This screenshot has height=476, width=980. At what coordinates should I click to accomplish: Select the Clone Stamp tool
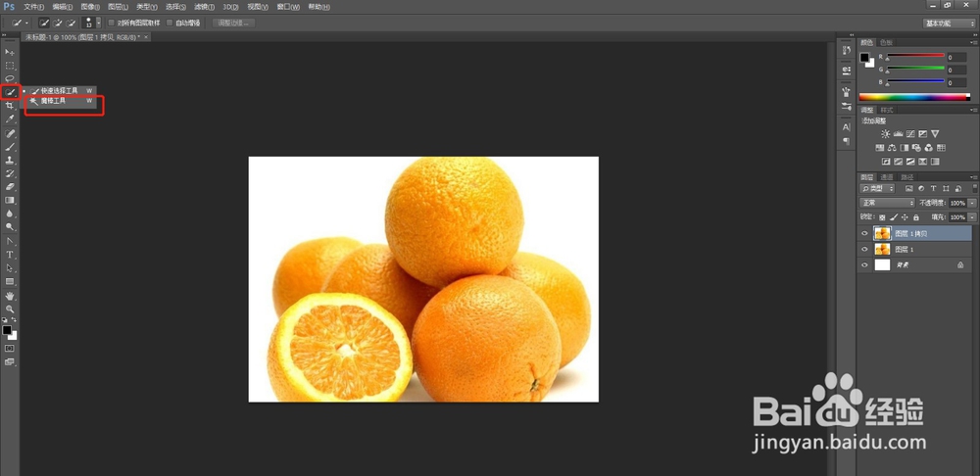[10, 160]
